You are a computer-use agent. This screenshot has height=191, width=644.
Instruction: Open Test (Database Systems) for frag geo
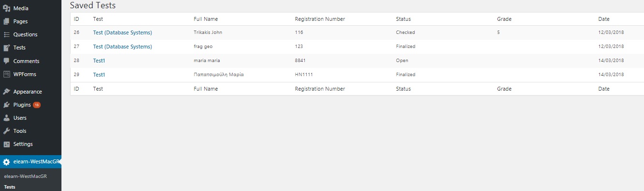(x=122, y=47)
